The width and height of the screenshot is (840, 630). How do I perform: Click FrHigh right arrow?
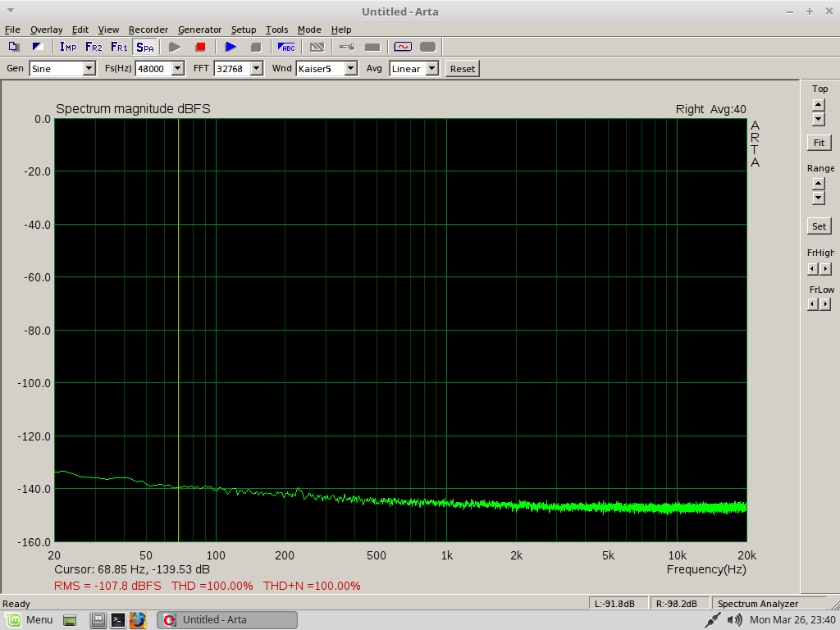pyautogui.click(x=825, y=269)
